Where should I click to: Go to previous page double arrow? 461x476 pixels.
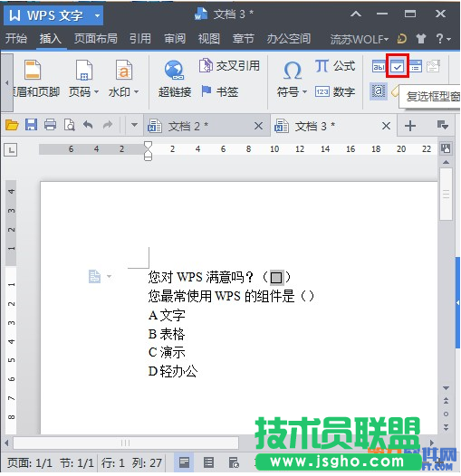pos(446,401)
